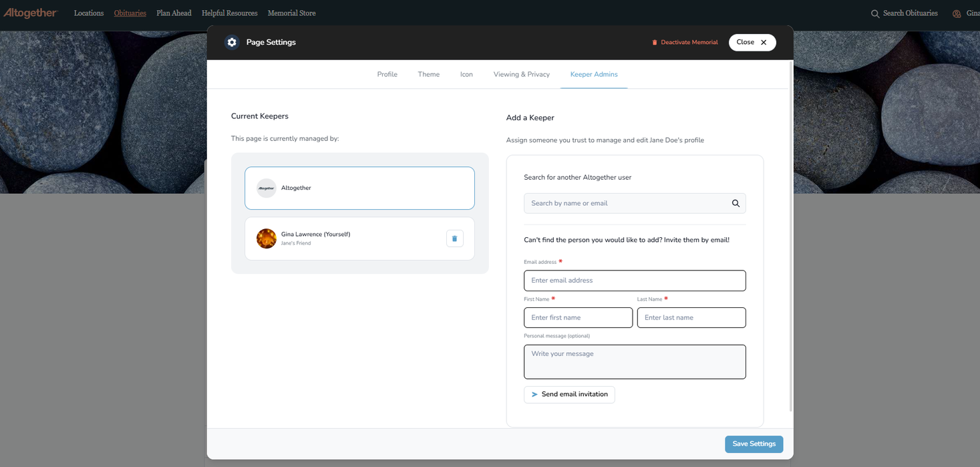The height and width of the screenshot is (467, 980).
Task: Click the trash icon beside Gina Lawrence
Action: pos(454,239)
